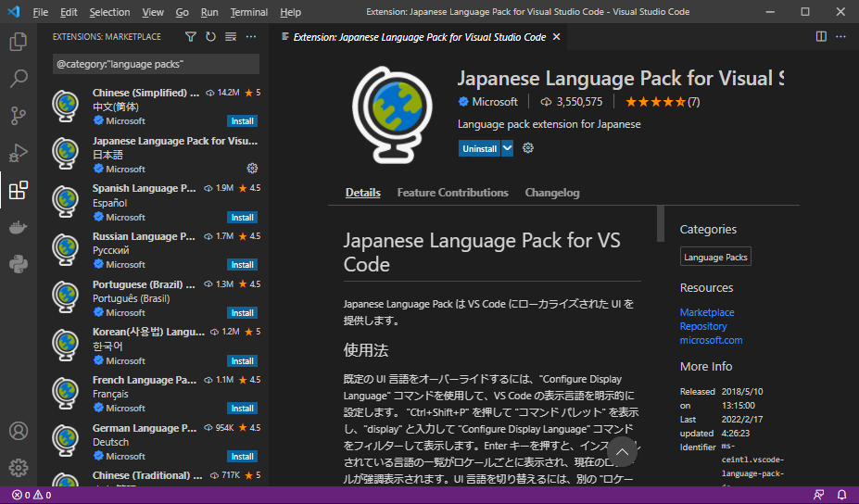This screenshot has height=504, width=859.
Task: Click the details pane vertical scrollbar
Action: 661,223
